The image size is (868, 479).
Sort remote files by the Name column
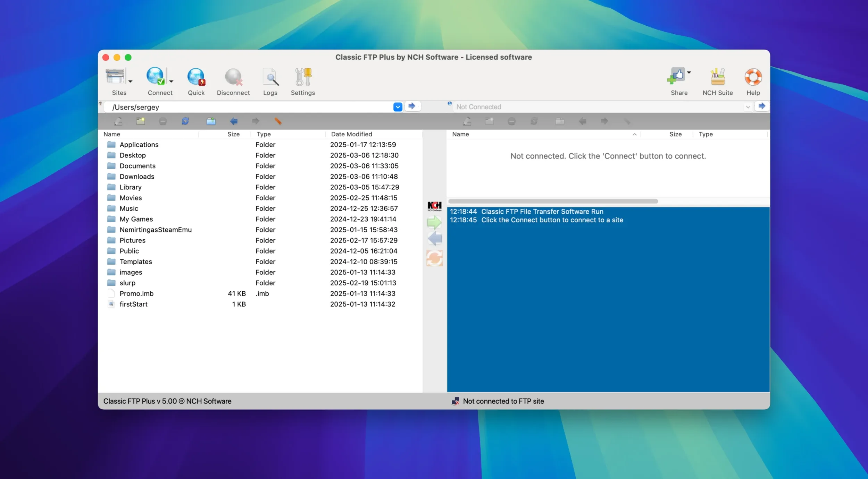click(x=460, y=134)
